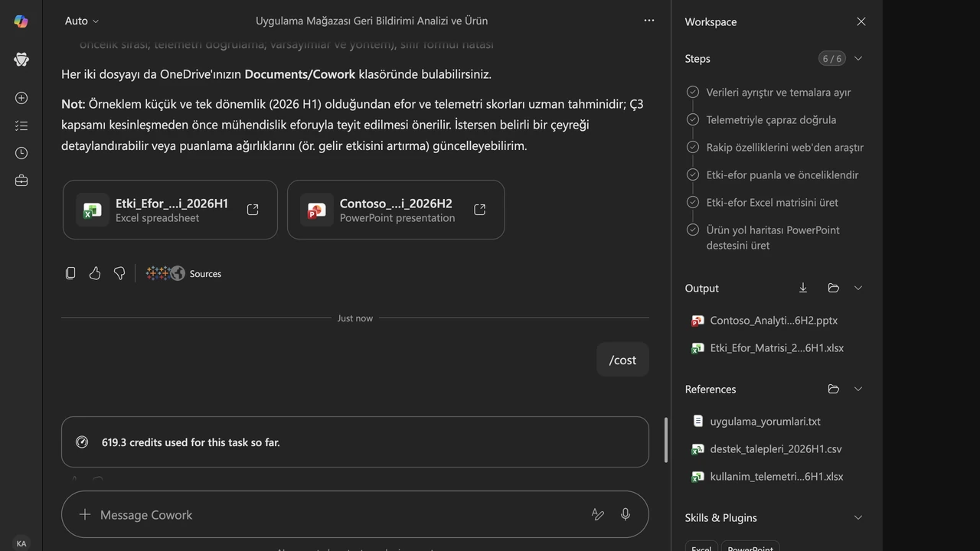Viewport: 980px width, 551px height.
Task: Select uygulama_yorumlari.txt in References
Action: [x=766, y=421]
